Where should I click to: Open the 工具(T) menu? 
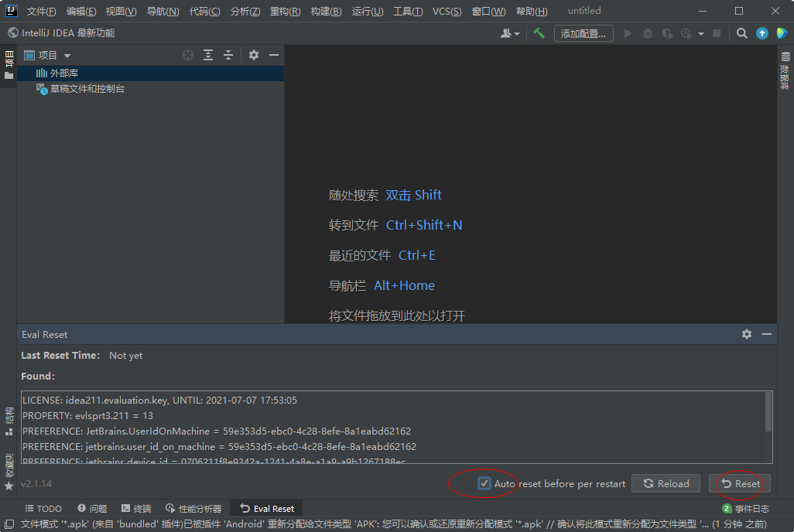(x=408, y=11)
